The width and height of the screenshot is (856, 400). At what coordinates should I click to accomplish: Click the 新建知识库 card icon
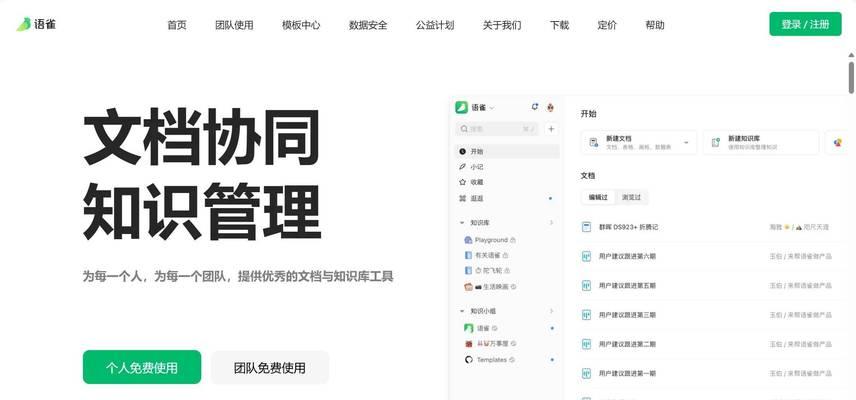(716, 142)
